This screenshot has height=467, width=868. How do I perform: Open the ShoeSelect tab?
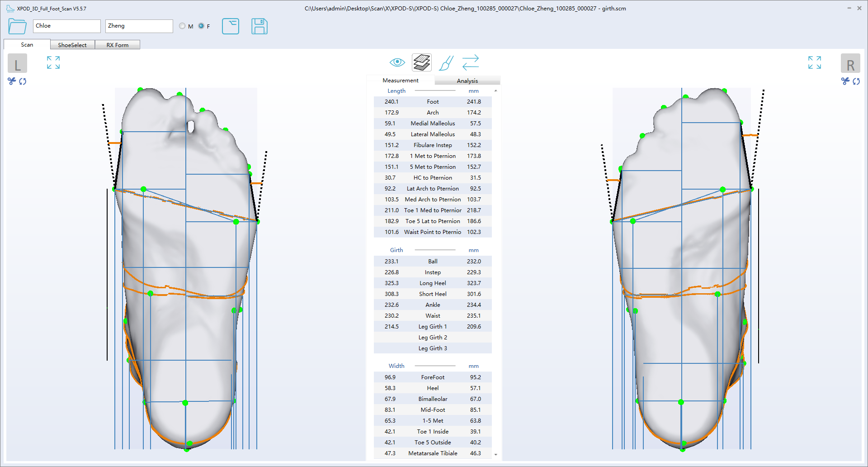(72, 45)
